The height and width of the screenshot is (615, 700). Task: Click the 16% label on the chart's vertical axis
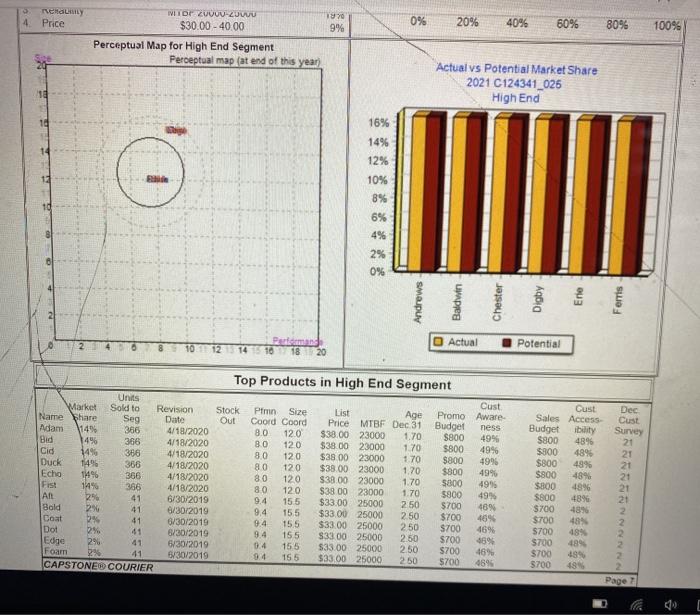point(378,122)
